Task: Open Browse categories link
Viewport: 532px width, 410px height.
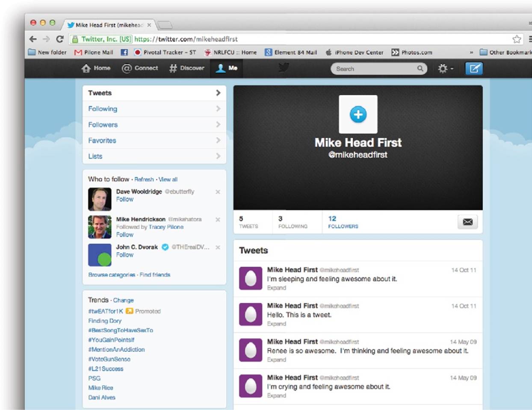Action: tap(112, 275)
